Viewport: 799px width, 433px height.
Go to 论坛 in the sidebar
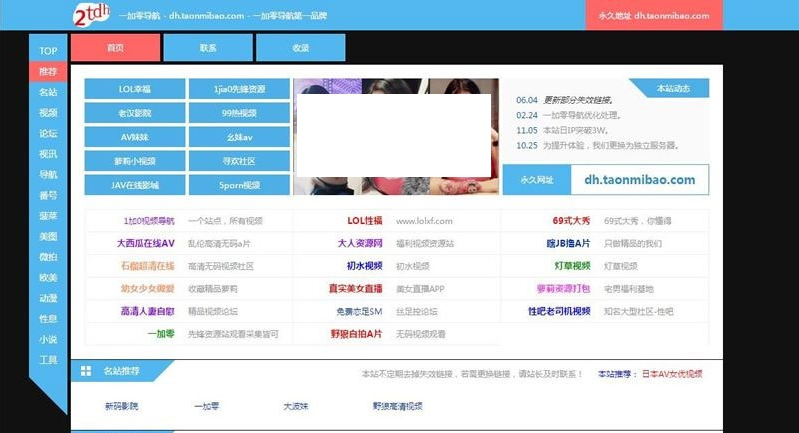(48, 133)
